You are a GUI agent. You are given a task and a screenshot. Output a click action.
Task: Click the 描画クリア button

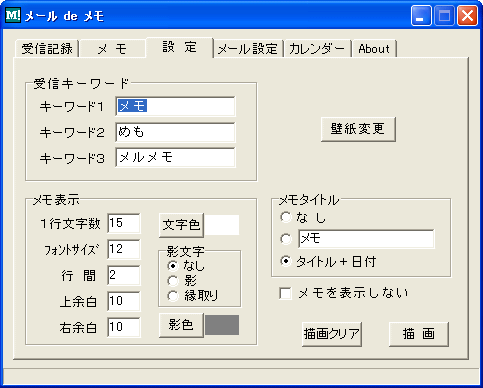point(332,334)
